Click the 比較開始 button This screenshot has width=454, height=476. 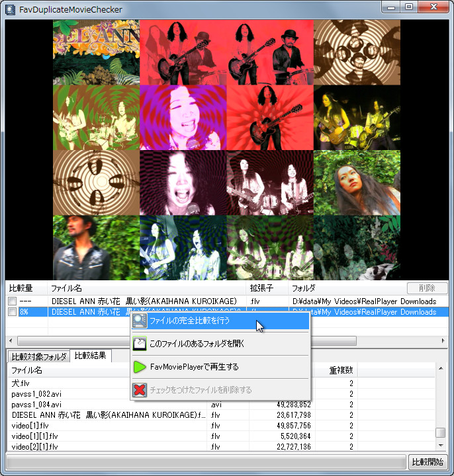(428, 461)
